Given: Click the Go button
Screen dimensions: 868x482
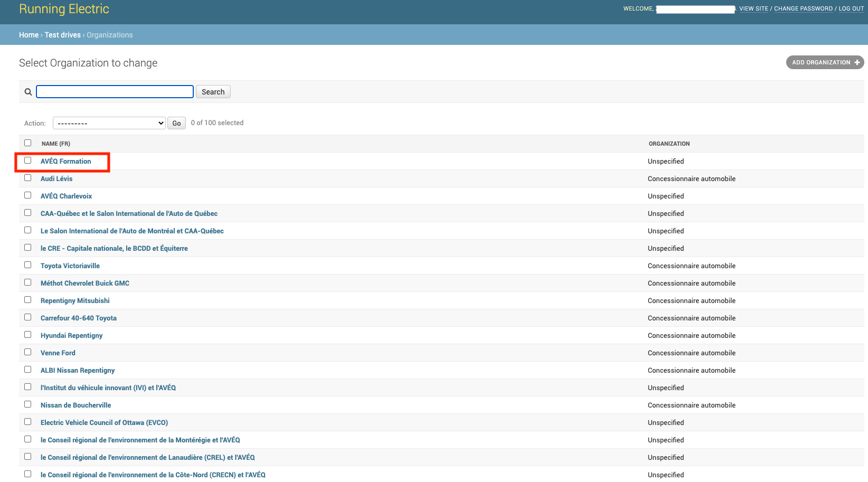Looking at the screenshot, I should click(x=176, y=123).
